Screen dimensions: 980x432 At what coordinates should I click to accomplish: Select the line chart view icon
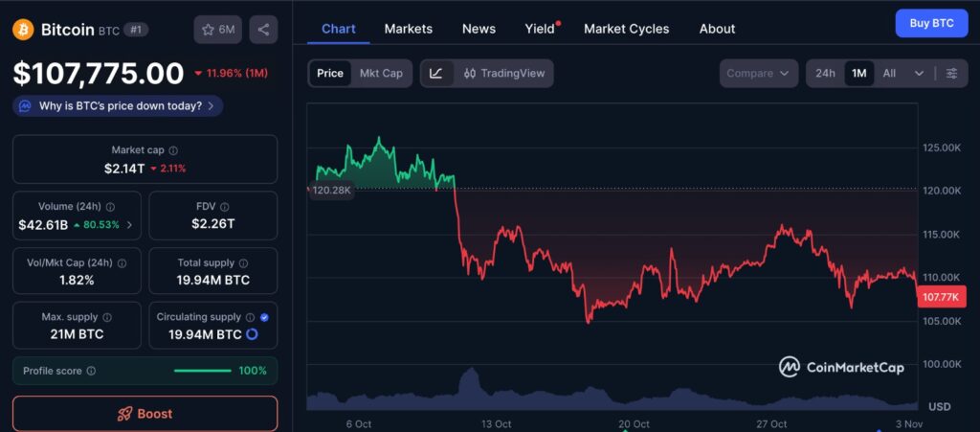[436, 73]
